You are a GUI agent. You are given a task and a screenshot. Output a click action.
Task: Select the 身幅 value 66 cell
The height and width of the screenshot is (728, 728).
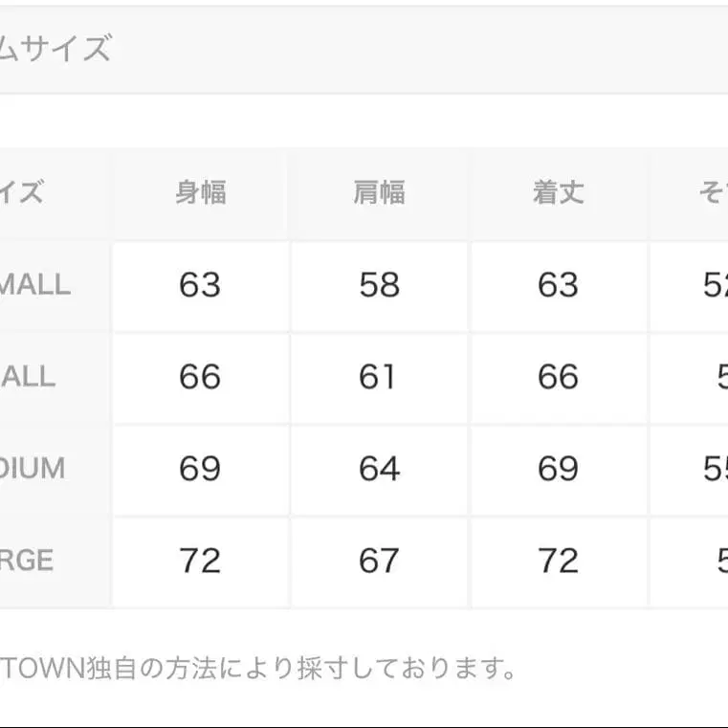200,377
